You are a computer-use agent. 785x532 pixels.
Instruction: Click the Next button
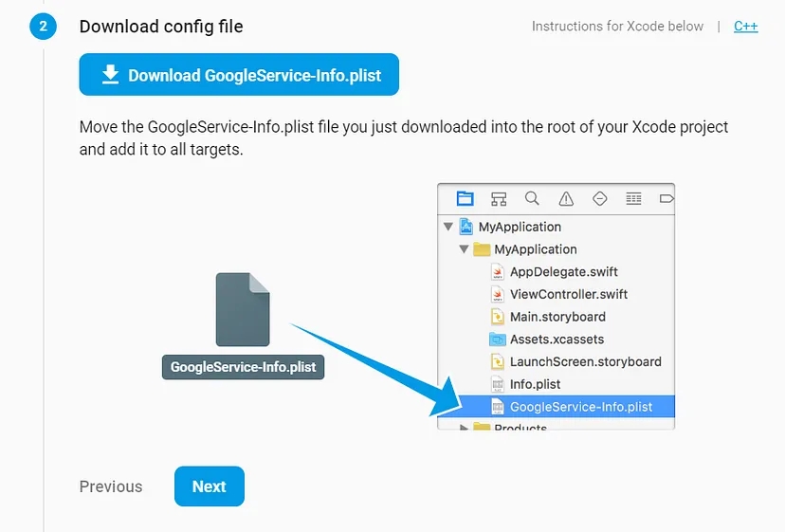click(209, 486)
